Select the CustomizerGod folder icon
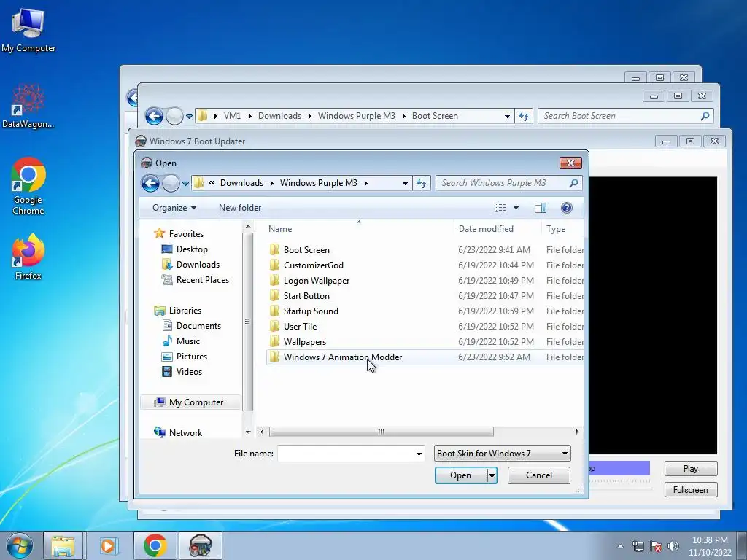 274,265
